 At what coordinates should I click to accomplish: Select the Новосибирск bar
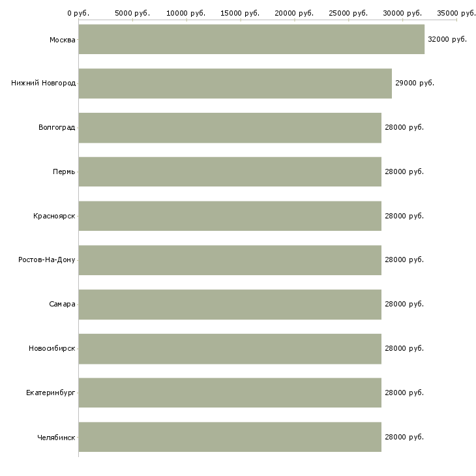[230, 349]
